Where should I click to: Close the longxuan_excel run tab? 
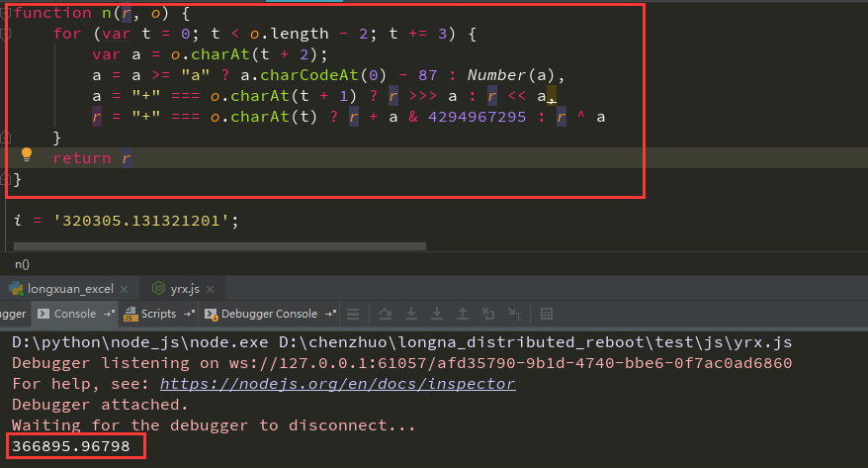click(125, 289)
